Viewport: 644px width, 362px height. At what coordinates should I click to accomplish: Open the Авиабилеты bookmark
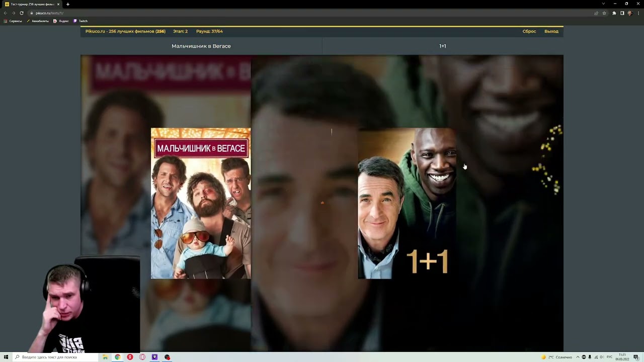tap(38, 21)
